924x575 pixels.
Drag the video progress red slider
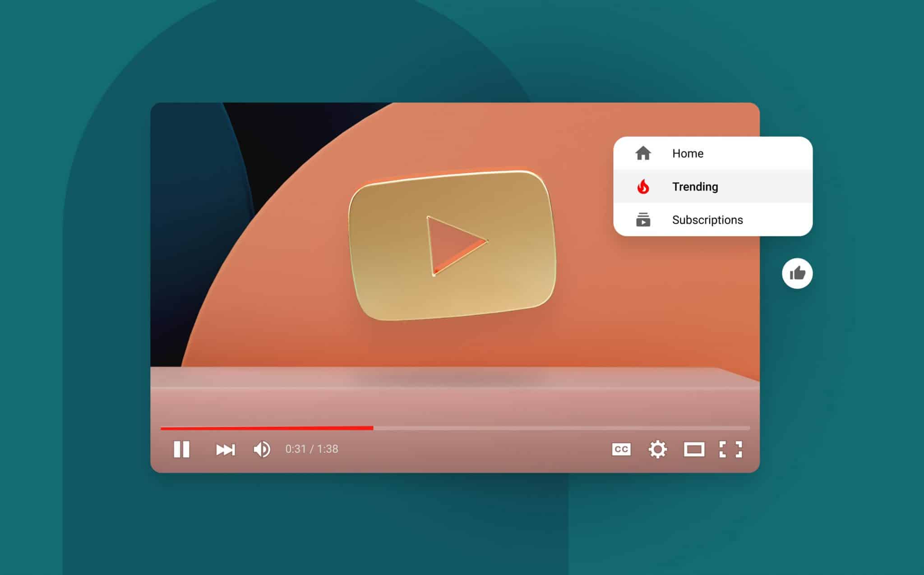pos(372,425)
